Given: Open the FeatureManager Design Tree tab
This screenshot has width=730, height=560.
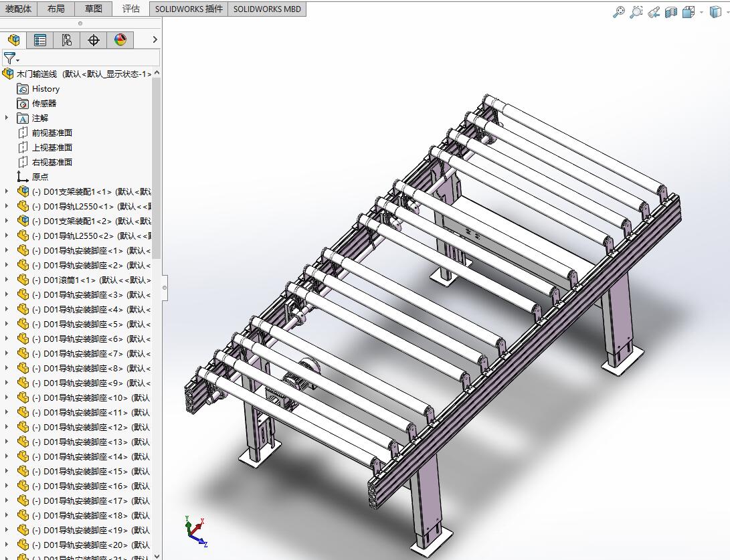Looking at the screenshot, I should pos(13,40).
